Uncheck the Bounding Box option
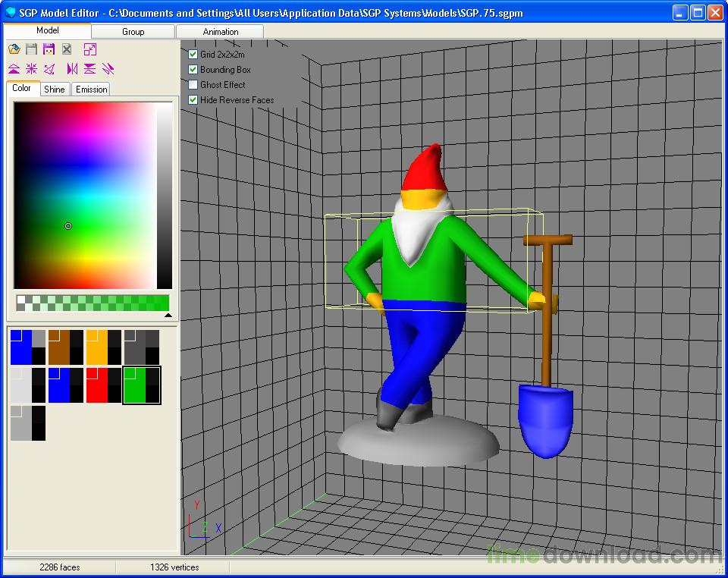Image resolution: width=728 pixels, height=578 pixels. [193, 70]
